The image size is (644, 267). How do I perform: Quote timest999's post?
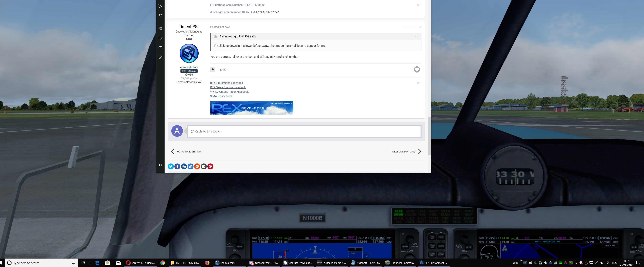(x=222, y=70)
